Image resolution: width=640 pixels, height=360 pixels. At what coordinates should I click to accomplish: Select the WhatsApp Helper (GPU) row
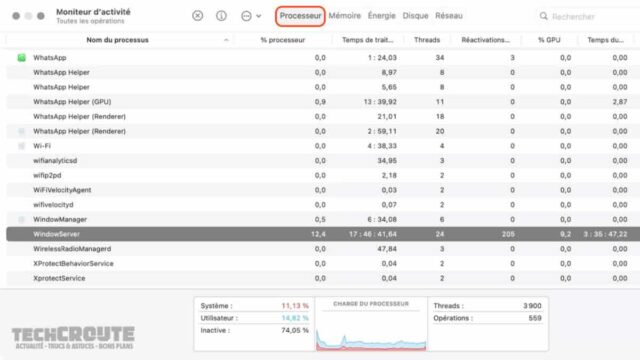(323, 102)
